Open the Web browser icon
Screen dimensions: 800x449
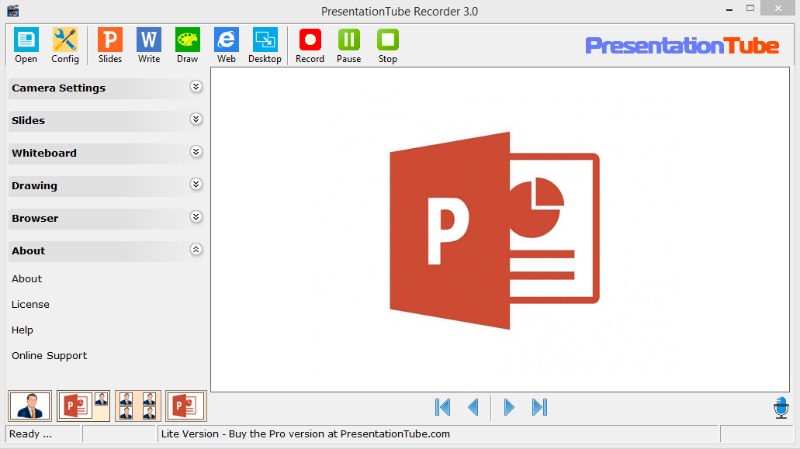coord(226,45)
